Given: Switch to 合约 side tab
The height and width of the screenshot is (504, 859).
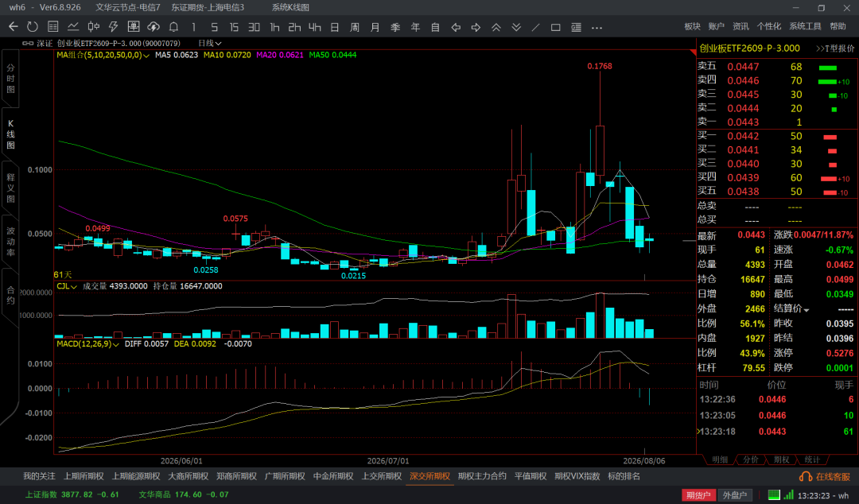Looking at the screenshot, I should point(10,295).
